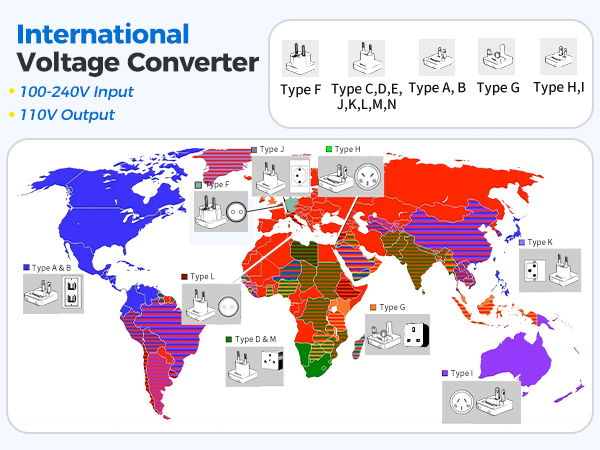The height and width of the screenshot is (450, 600).
Task: Click the Type G plug icon in top legend
Action: (x=496, y=57)
